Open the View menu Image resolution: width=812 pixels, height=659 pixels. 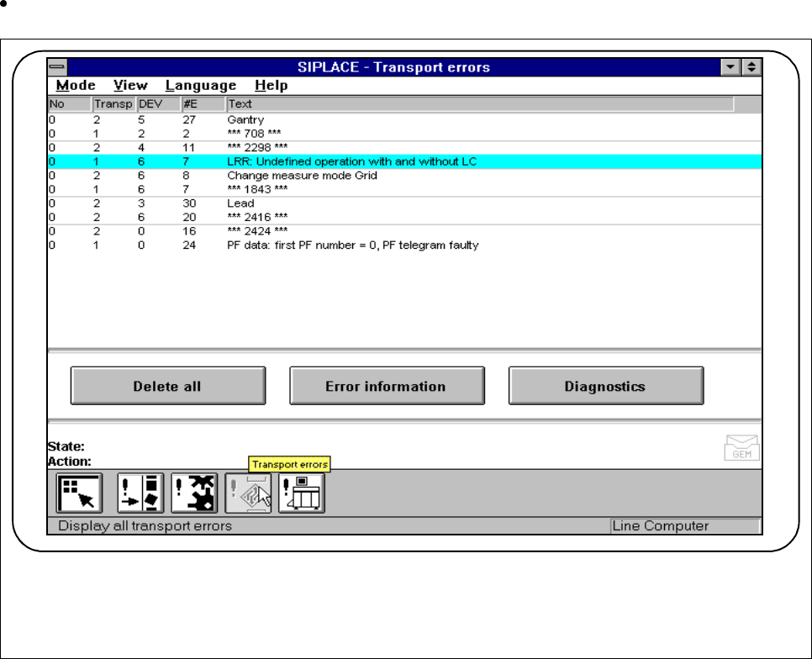click(x=130, y=86)
